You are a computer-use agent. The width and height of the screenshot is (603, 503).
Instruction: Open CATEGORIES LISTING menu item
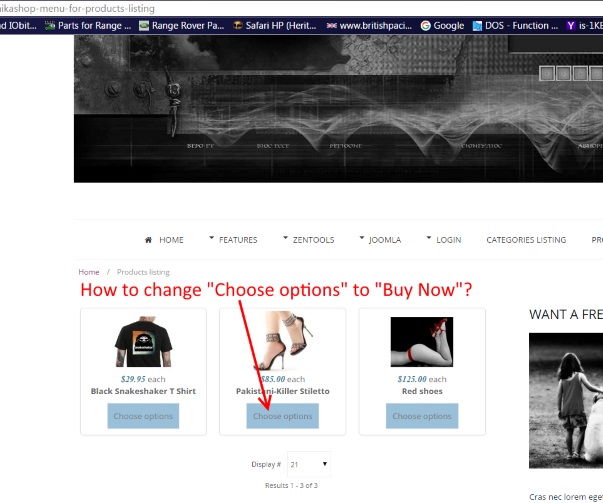pyautogui.click(x=526, y=240)
